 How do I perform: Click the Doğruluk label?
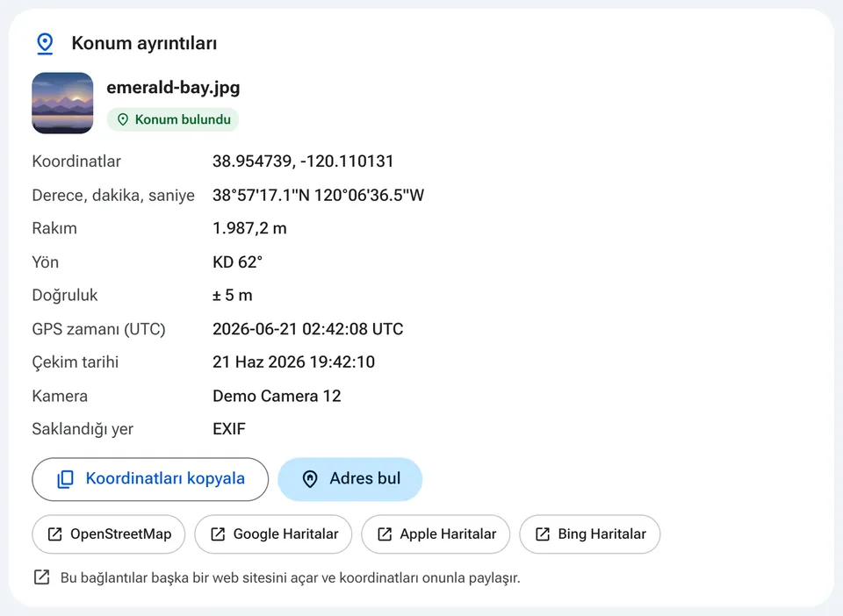(x=64, y=296)
